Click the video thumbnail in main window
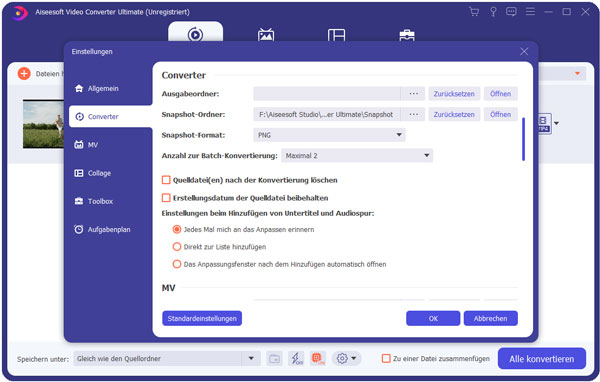Screen dimensions: 600x382 [x=43, y=124]
